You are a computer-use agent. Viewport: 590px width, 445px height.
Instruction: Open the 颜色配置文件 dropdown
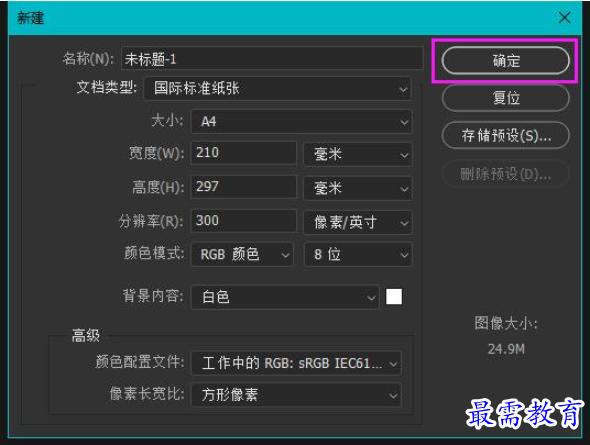tap(297, 363)
